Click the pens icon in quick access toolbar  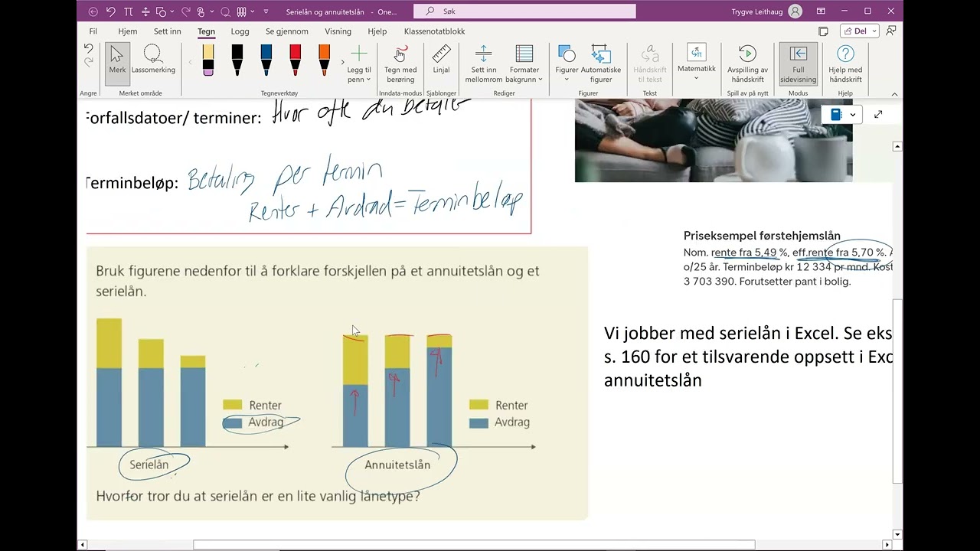[x=242, y=11]
